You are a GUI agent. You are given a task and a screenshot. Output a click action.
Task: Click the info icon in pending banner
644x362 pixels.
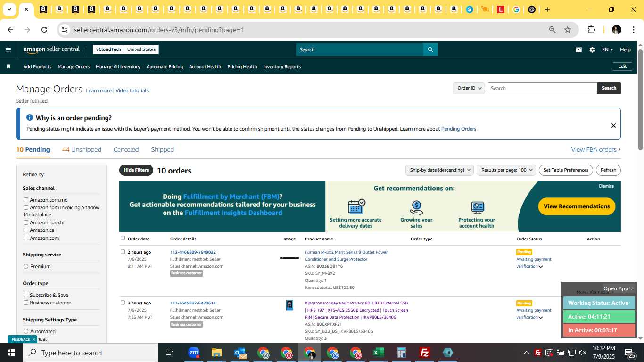tap(30, 118)
